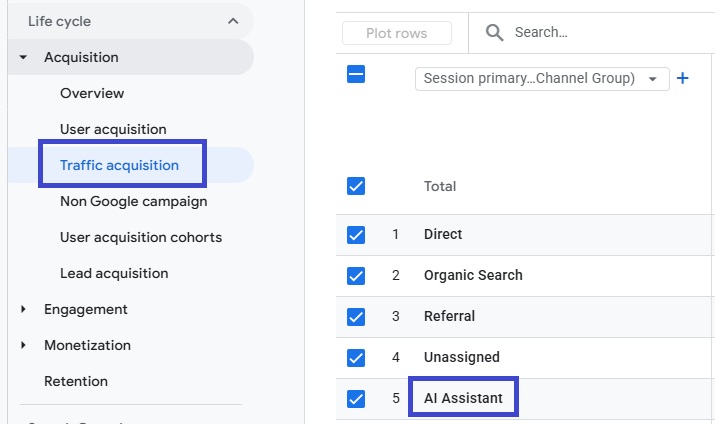
Task: Click the Total row label
Action: [440, 186]
